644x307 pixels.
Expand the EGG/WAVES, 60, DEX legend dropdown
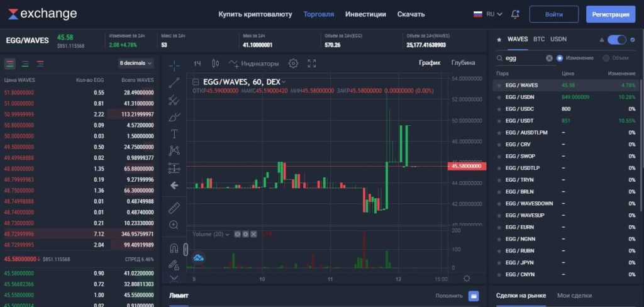(284, 82)
